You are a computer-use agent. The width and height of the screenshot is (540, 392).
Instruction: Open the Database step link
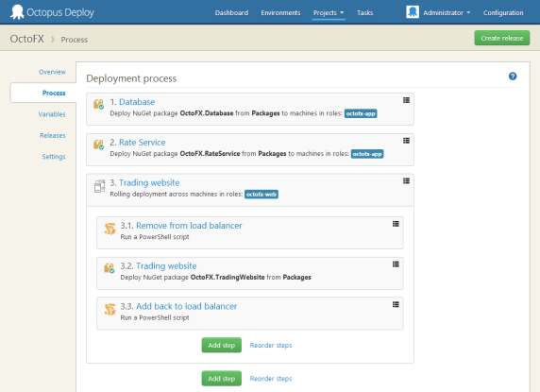tap(137, 102)
